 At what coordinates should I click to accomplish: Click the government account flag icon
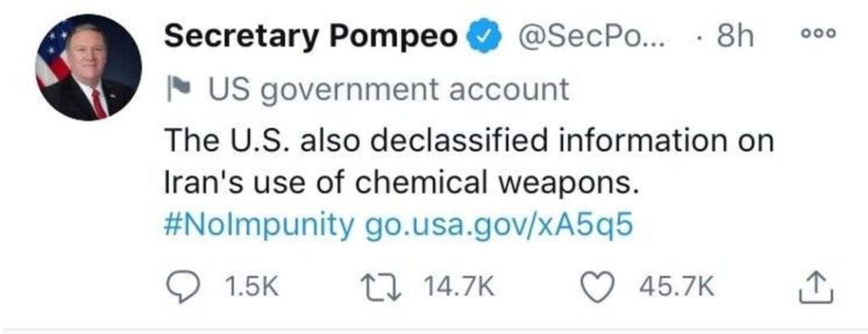pyautogui.click(x=176, y=88)
